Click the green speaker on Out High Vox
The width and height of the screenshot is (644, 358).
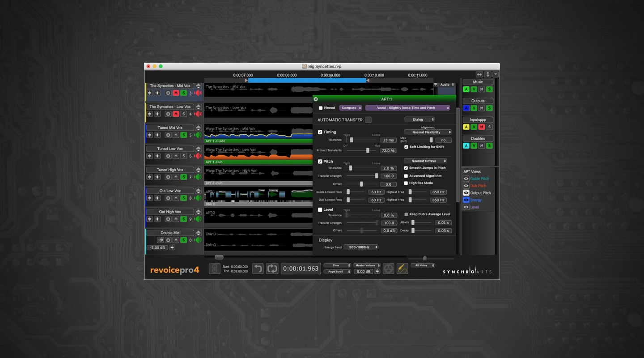pyautogui.click(x=198, y=219)
